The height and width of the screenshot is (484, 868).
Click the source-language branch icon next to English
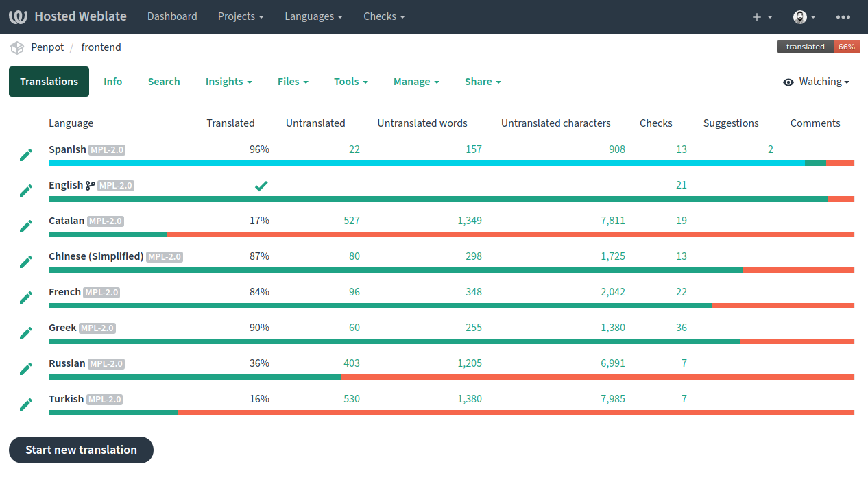pyautogui.click(x=91, y=185)
